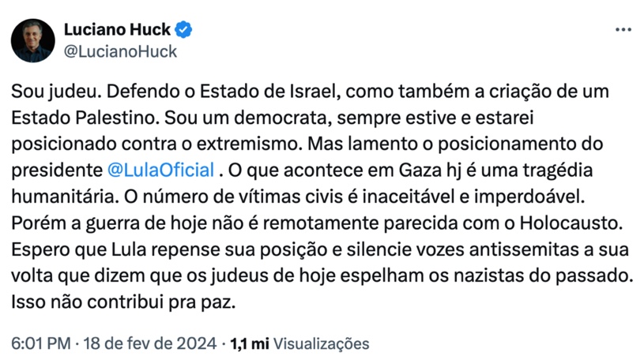Open the @LucianoHuck handle link
This screenshot has width=644, height=360.
point(120,52)
